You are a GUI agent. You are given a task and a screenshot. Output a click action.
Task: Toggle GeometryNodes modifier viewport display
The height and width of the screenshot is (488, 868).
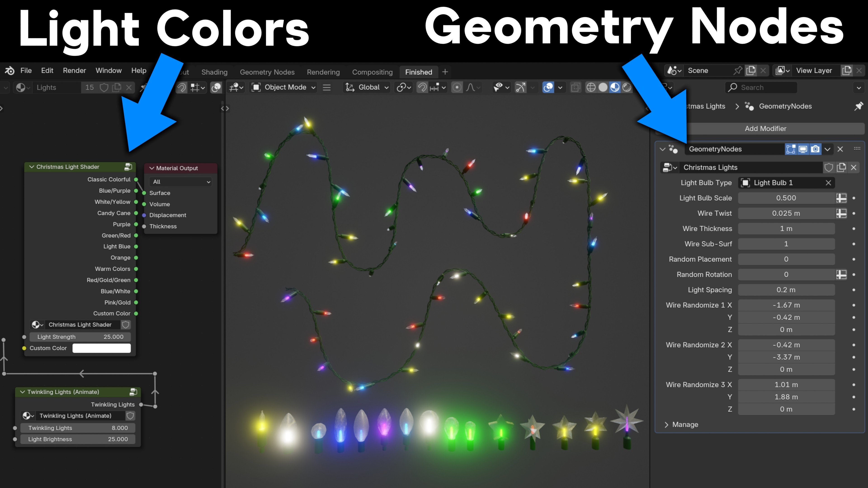803,149
